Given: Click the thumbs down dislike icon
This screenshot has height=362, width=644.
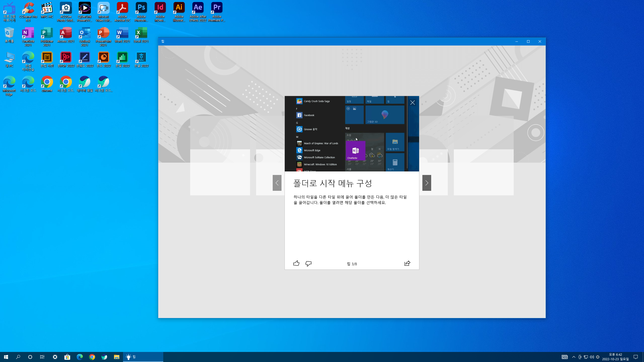Looking at the screenshot, I should pos(308,263).
